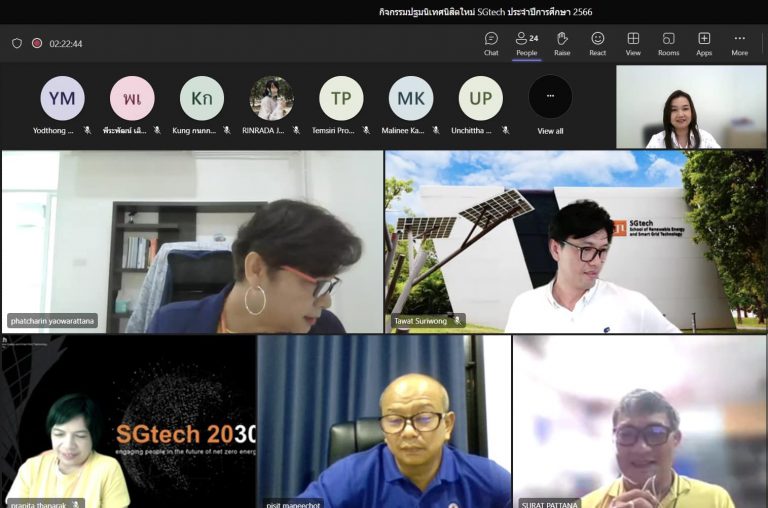Expand the More options menu
The image size is (768, 508).
740,44
